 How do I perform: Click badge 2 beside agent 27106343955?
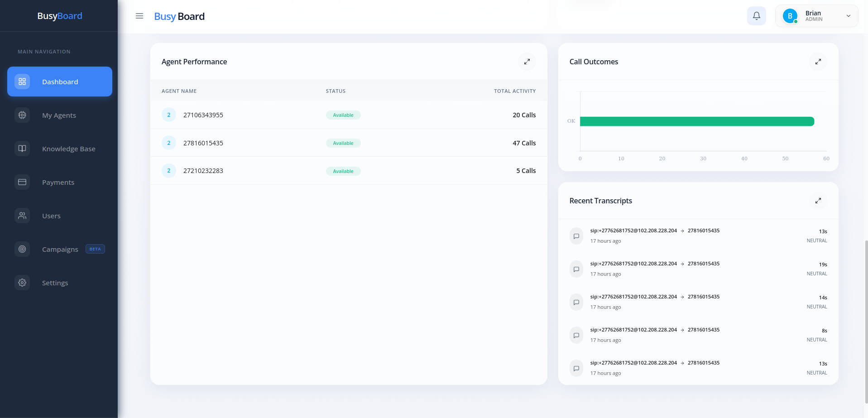pos(169,115)
